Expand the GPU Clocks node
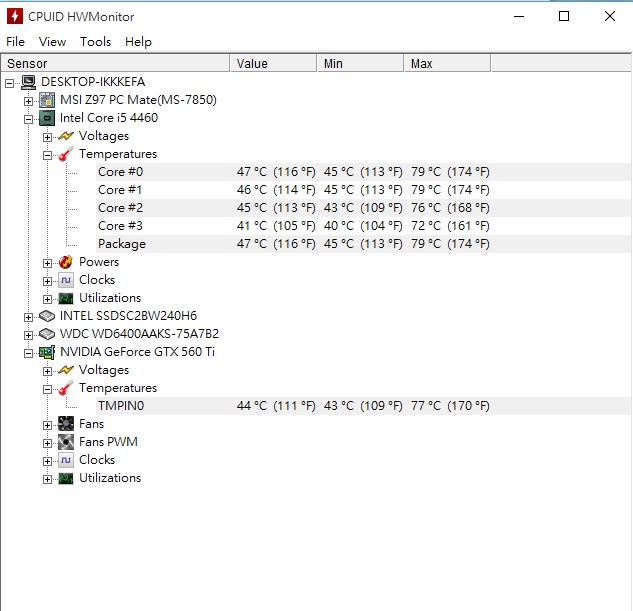This screenshot has height=611, width=633. click(47, 461)
